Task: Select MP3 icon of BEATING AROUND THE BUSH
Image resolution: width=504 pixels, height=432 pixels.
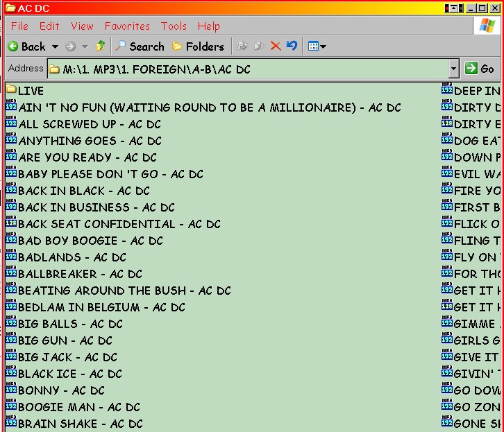Action: click(x=11, y=288)
